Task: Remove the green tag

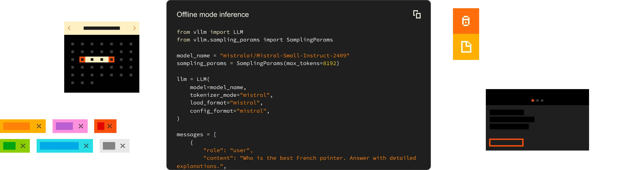Action: click(x=23, y=146)
